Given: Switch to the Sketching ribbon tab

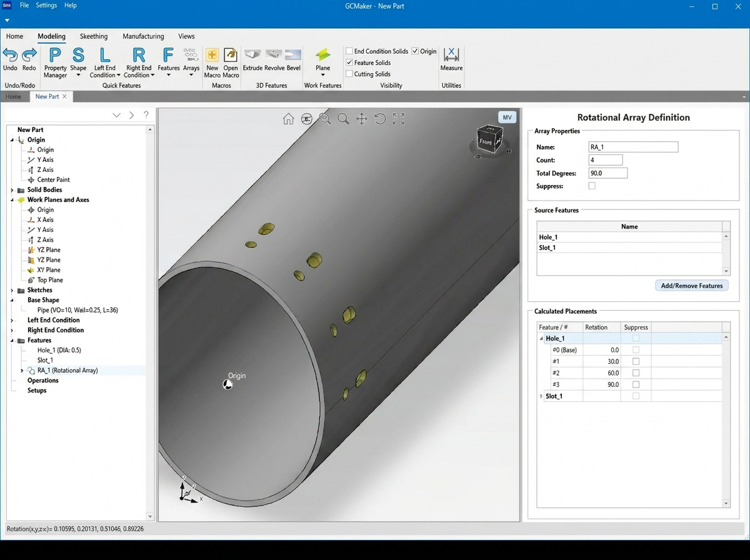Looking at the screenshot, I should click(94, 36).
